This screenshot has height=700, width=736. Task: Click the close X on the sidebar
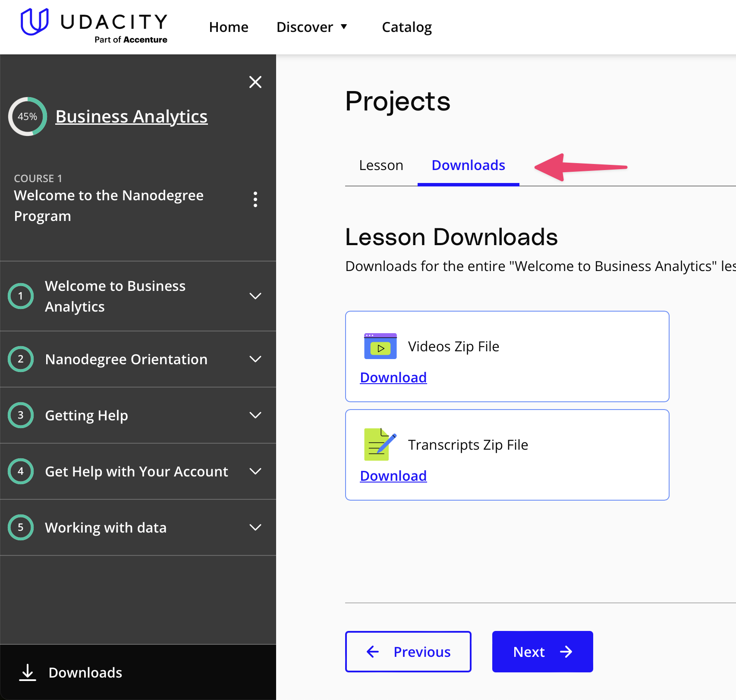[x=255, y=82]
